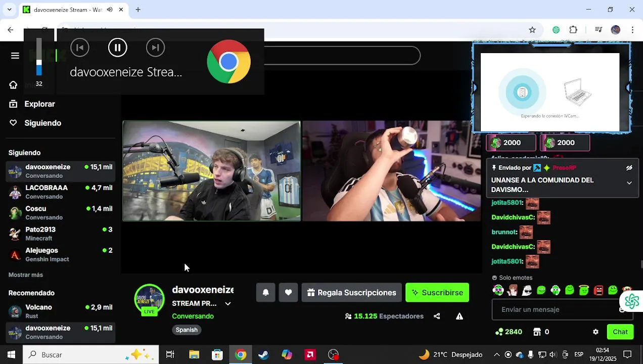
Task: Insert the first purple-eyed emote
Action: coord(498,290)
